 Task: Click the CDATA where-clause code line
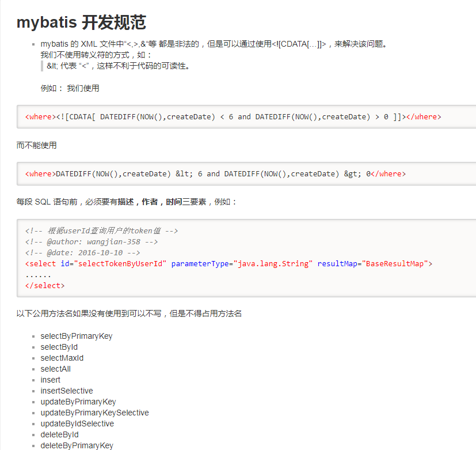233,117
